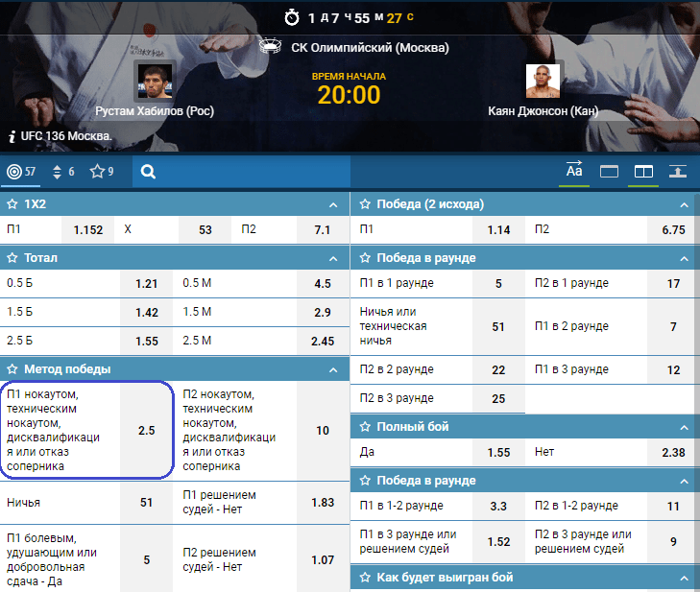This screenshot has width=700, height=592.
Task: Switch to single column layout icon
Action: (x=609, y=172)
